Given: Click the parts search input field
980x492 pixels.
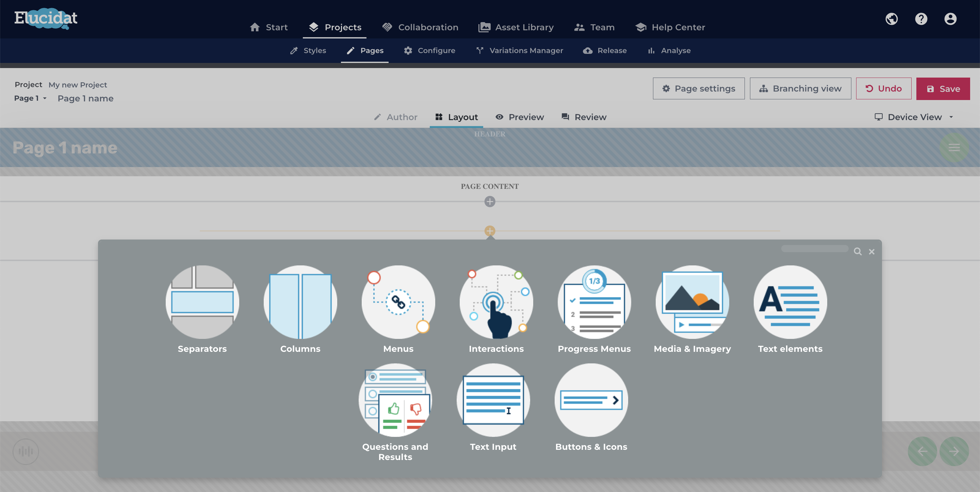Looking at the screenshot, I should [x=815, y=248].
